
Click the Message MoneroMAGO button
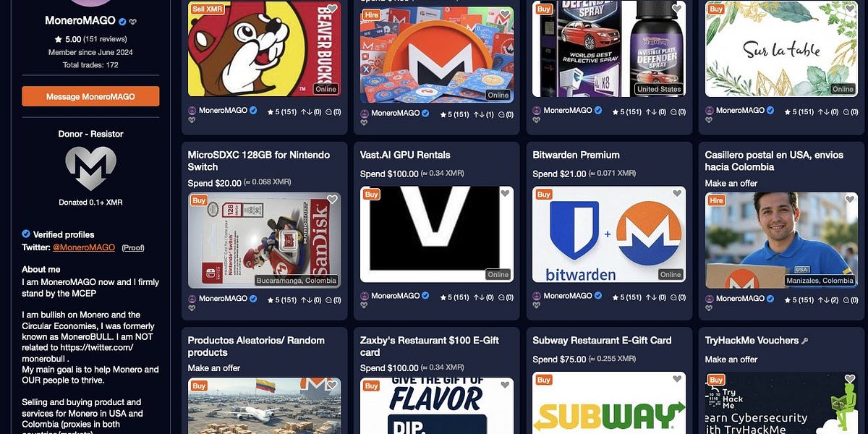(x=90, y=96)
